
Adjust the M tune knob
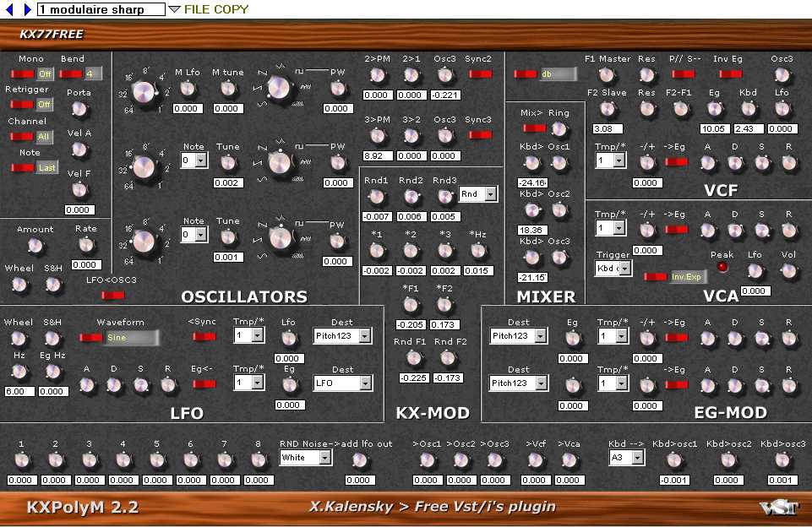228,88
